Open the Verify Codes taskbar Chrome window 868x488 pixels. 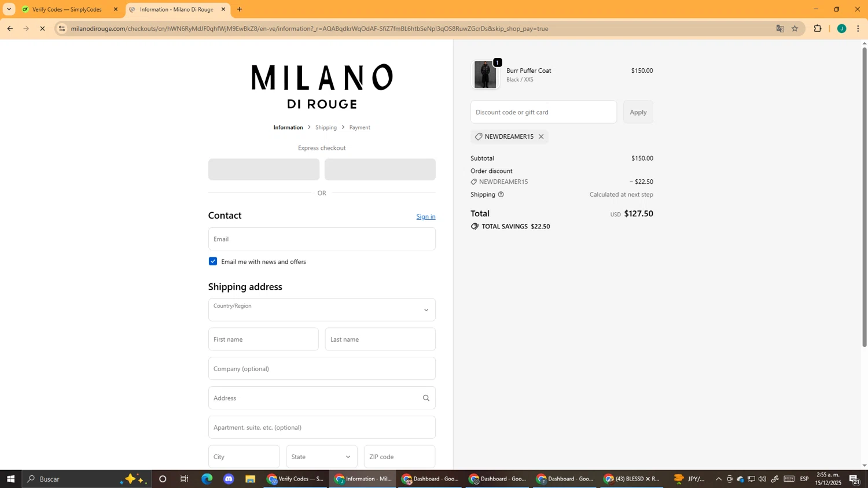tap(296, 479)
